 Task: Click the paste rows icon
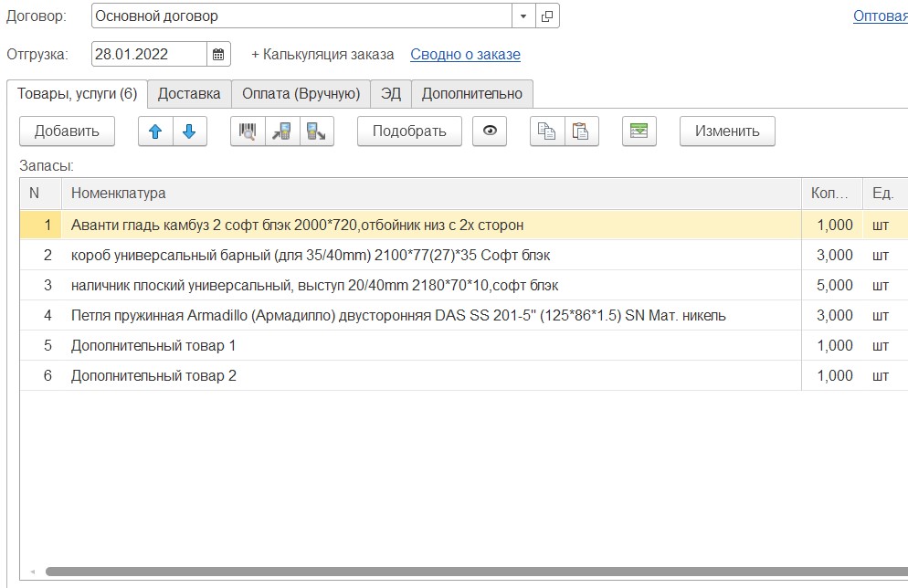click(x=581, y=131)
